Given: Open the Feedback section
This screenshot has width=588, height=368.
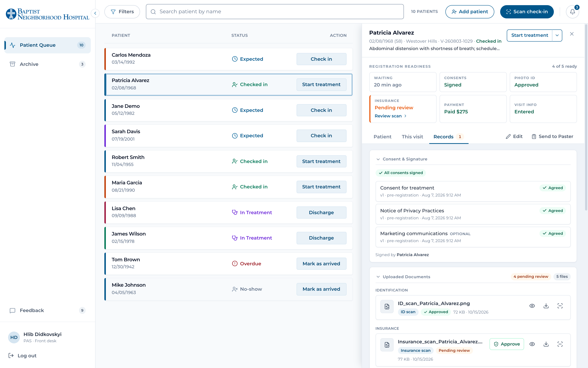Looking at the screenshot, I should coord(48,310).
